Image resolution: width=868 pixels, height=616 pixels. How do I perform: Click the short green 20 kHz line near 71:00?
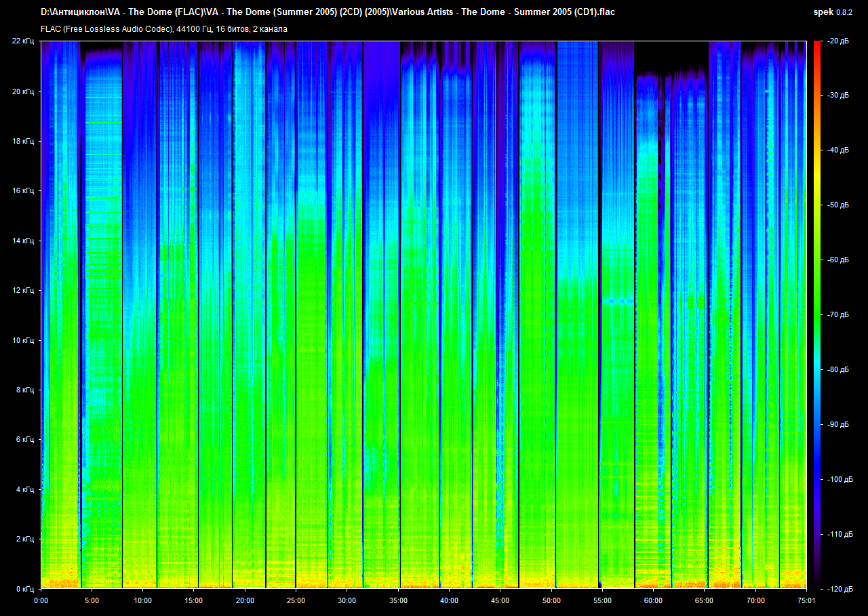769,91
